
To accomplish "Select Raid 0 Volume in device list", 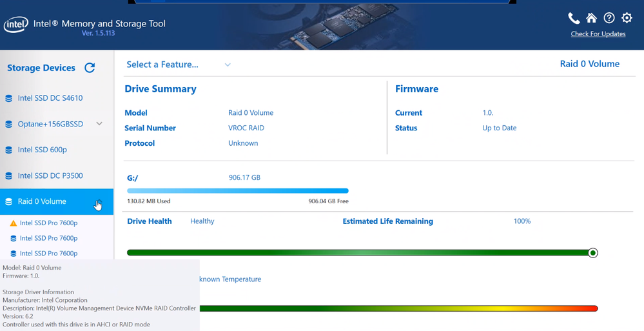I will click(x=57, y=201).
